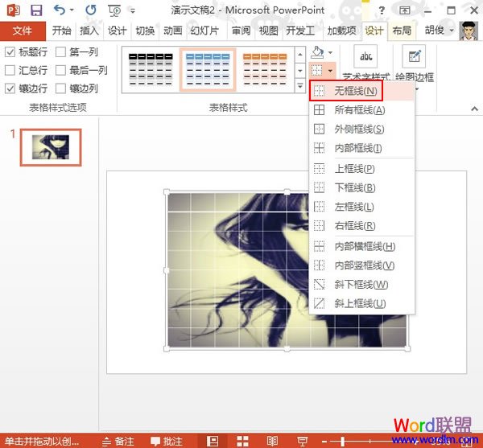Expand table styles gallery More button
Image resolution: width=483 pixels, height=448 pixels.
coord(300,86)
